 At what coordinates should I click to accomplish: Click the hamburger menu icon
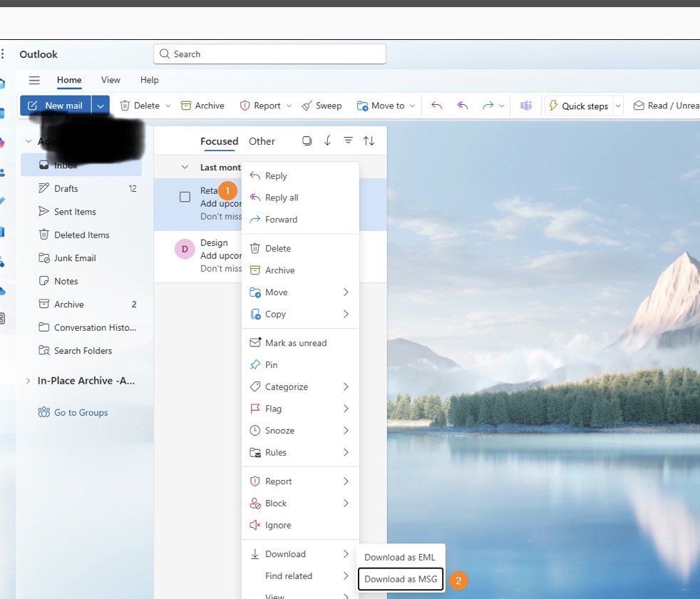click(x=34, y=80)
